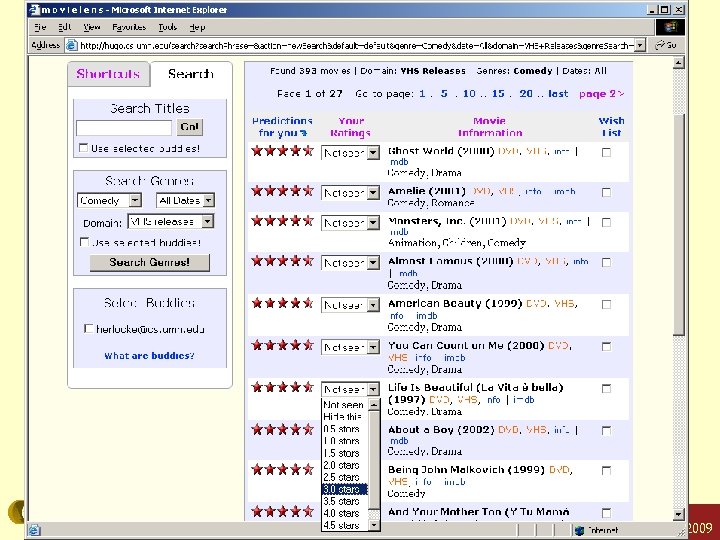
Task: Switch to the Search tab
Action: tap(191, 74)
